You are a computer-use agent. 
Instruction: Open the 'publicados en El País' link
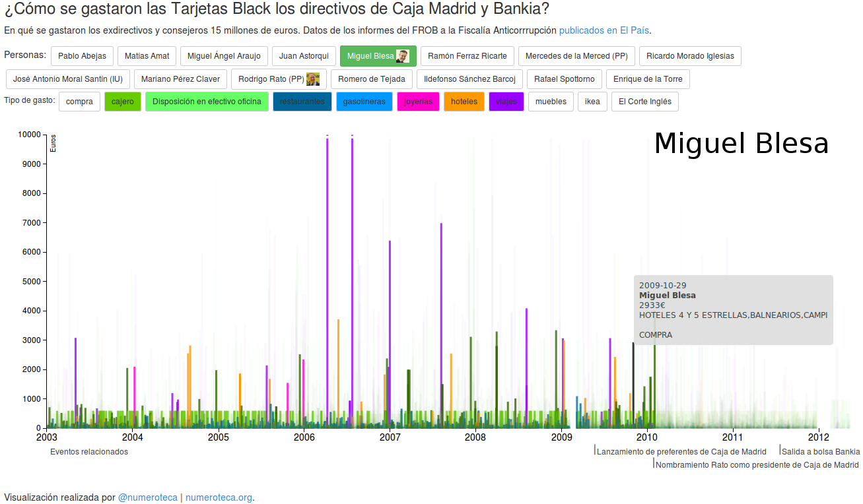(604, 30)
